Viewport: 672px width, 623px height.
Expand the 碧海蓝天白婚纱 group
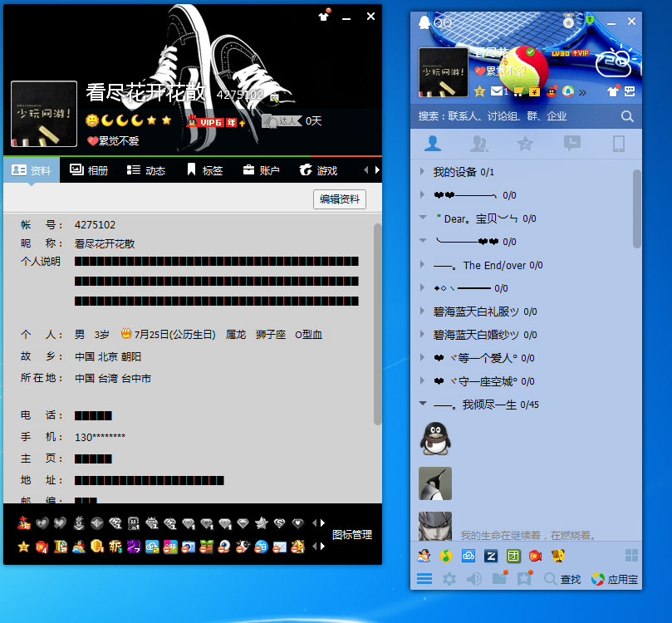(423, 334)
